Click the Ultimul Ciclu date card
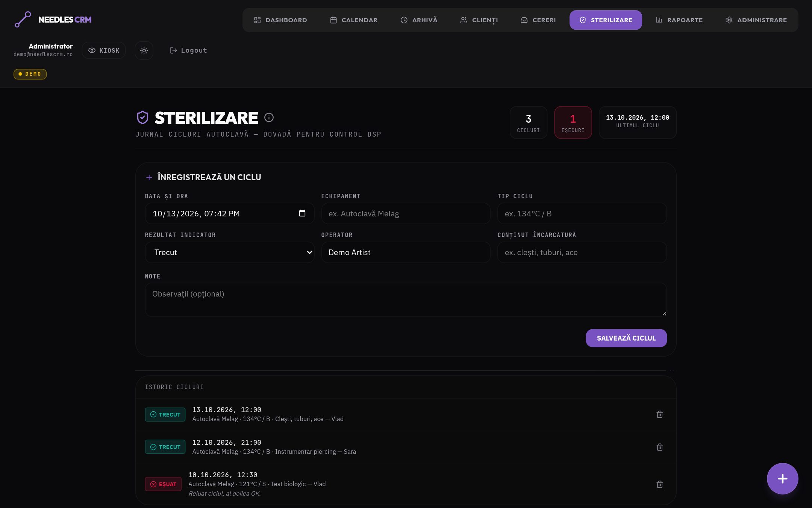 [x=638, y=123]
